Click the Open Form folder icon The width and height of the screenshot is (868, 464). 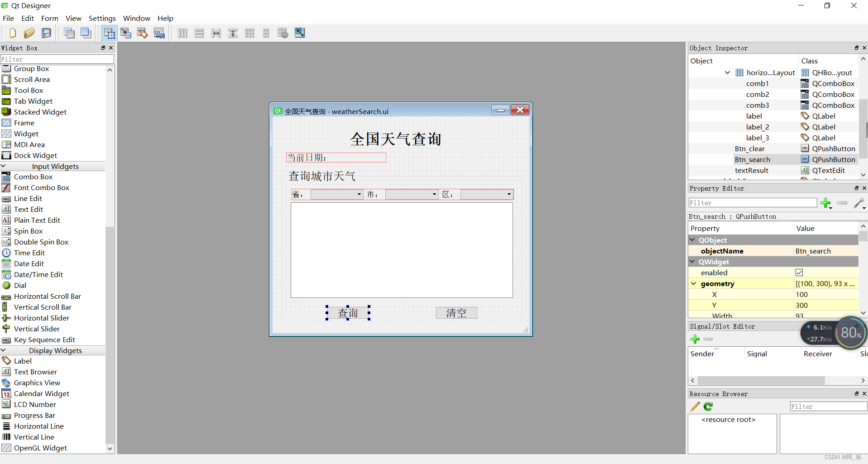(x=29, y=33)
